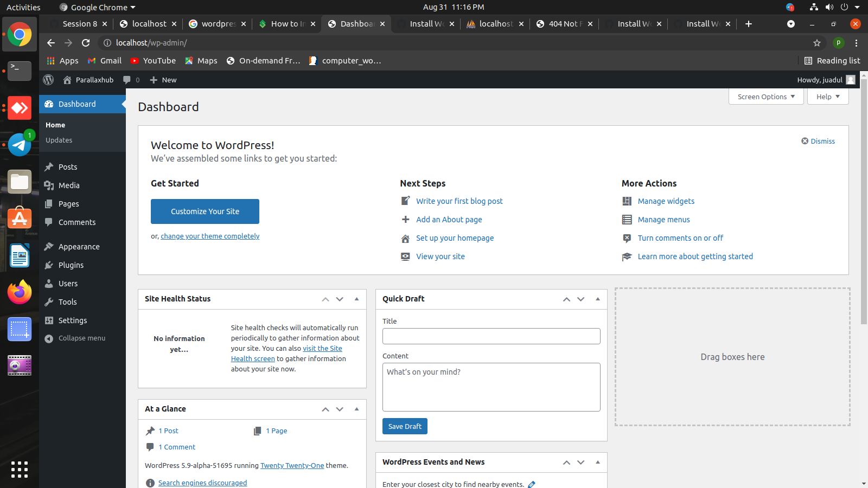Image resolution: width=868 pixels, height=488 pixels.
Task: Open the Screen Options dropdown
Action: click(x=765, y=97)
